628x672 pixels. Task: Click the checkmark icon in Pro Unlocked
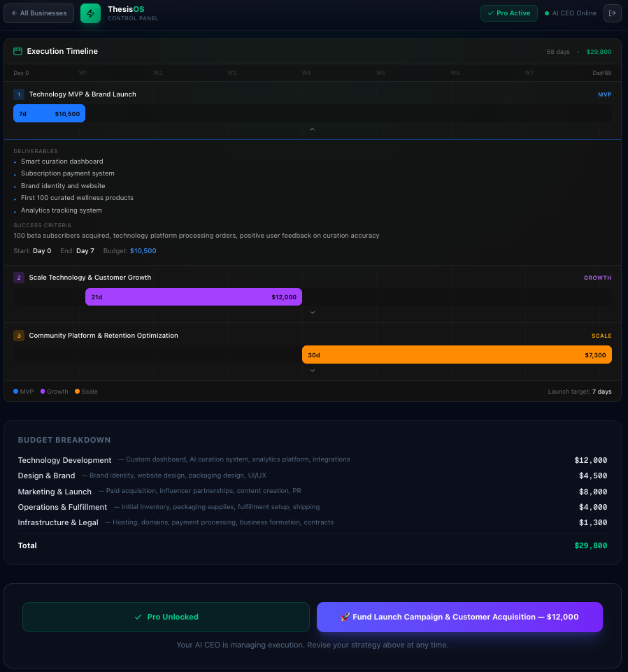coord(136,617)
